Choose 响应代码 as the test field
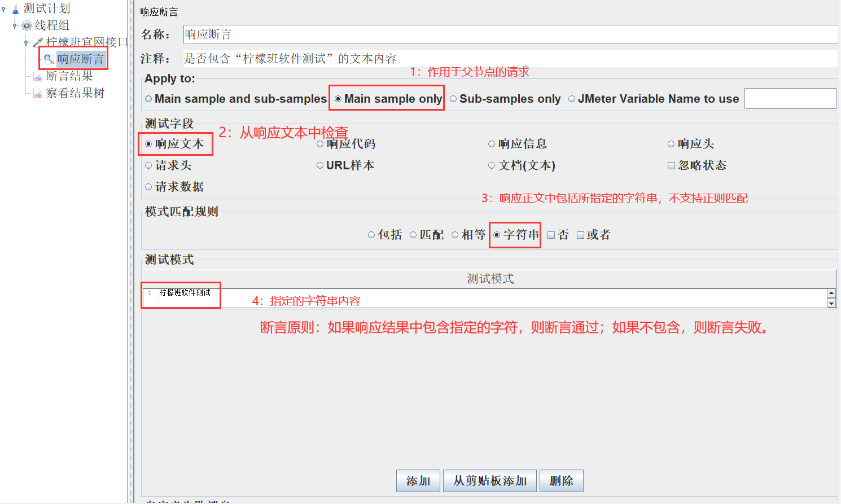Screen dimensions: 841x504 [319, 143]
